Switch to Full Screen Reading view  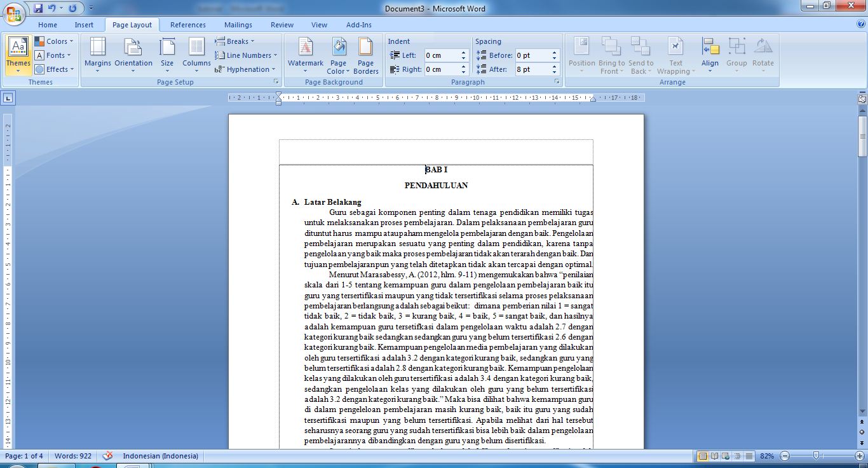715,456
